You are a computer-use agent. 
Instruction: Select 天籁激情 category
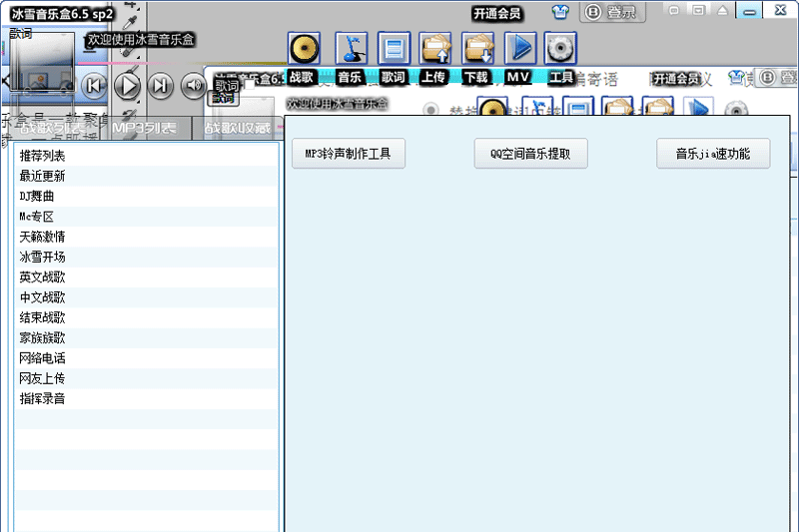pos(146,237)
